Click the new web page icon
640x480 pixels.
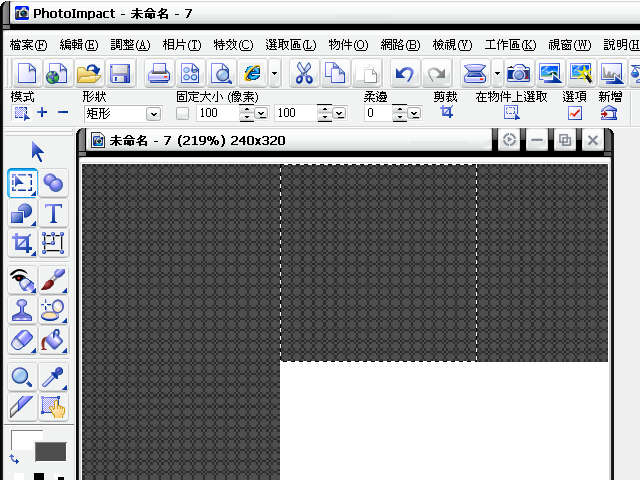57,74
